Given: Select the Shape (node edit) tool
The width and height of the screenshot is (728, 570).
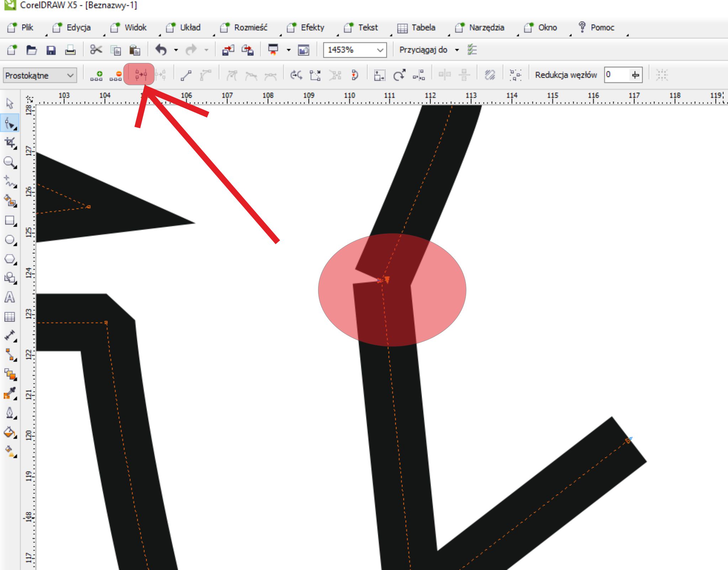Looking at the screenshot, I should point(10,123).
